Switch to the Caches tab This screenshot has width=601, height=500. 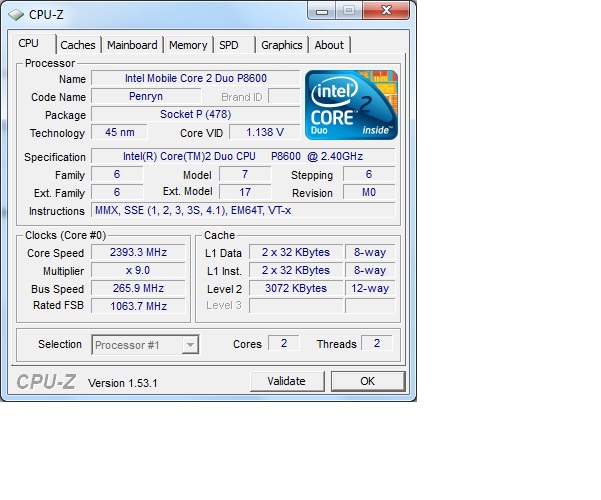tap(78, 45)
